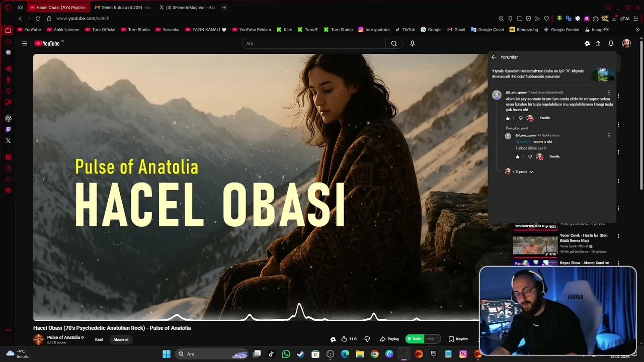This screenshot has height=362, width=644.
Task: Click the Katıl join button
Action: pos(99,339)
